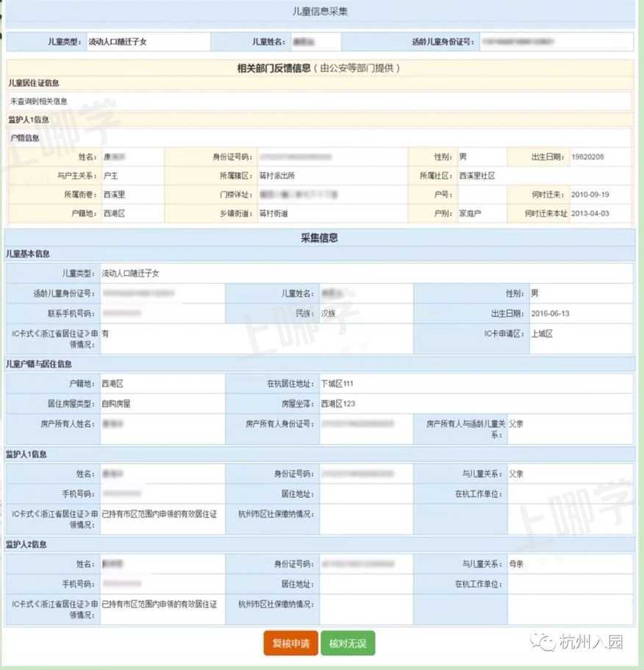
Task: Click the 户主 value for 与户主关系
Action: (111, 176)
